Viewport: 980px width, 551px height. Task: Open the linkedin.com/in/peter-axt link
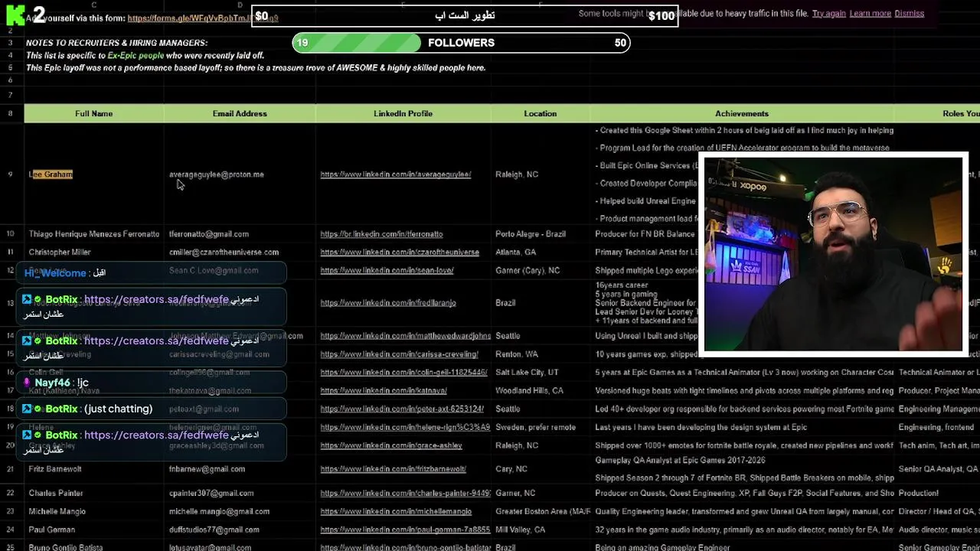(x=401, y=409)
